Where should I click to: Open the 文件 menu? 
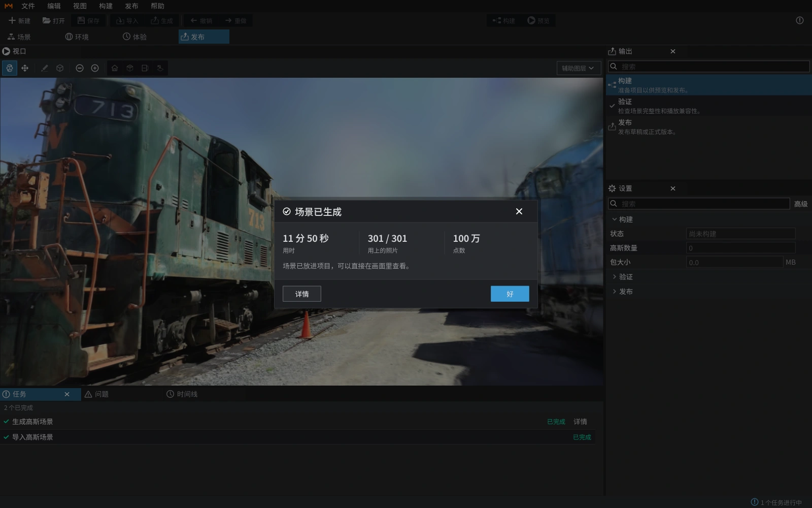(x=28, y=6)
